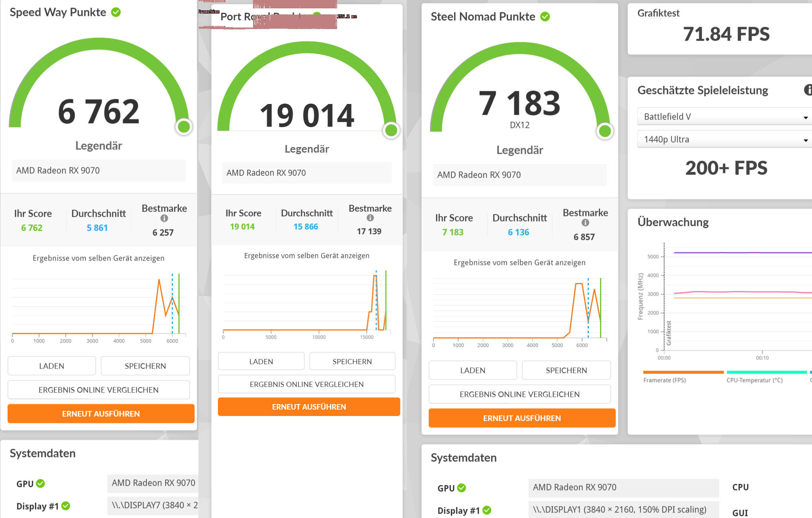Click the Speed Way validation checkmark icon
The height and width of the screenshot is (518, 812).
coord(116,12)
